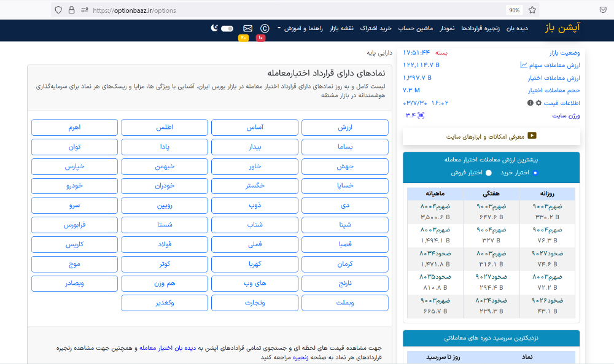Screen dimensions: 614x364
Task: Click the Pocket save icon
Action: (603, 10)
